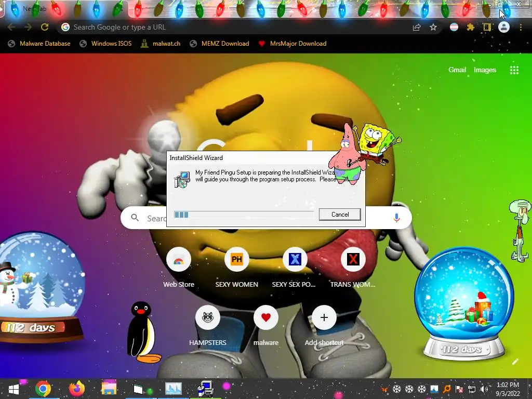Open the Windows ISOS bookmark
Image resolution: width=532 pixels, height=399 pixels.
[105, 44]
